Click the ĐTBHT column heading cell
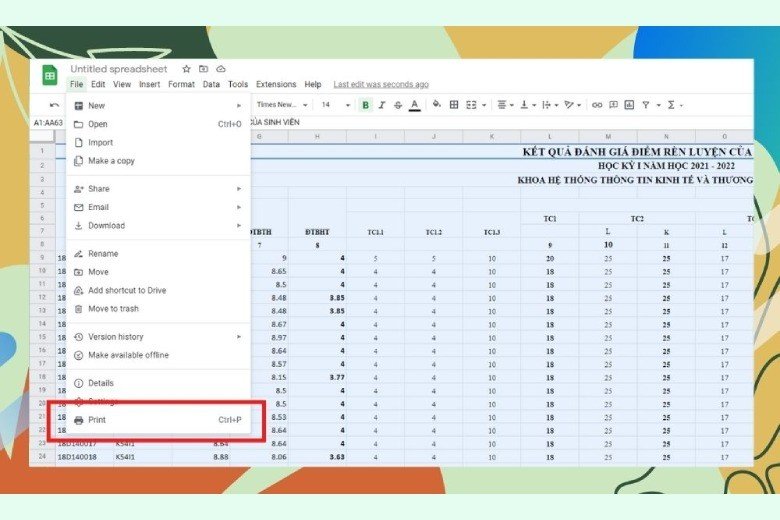 coord(317,232)
